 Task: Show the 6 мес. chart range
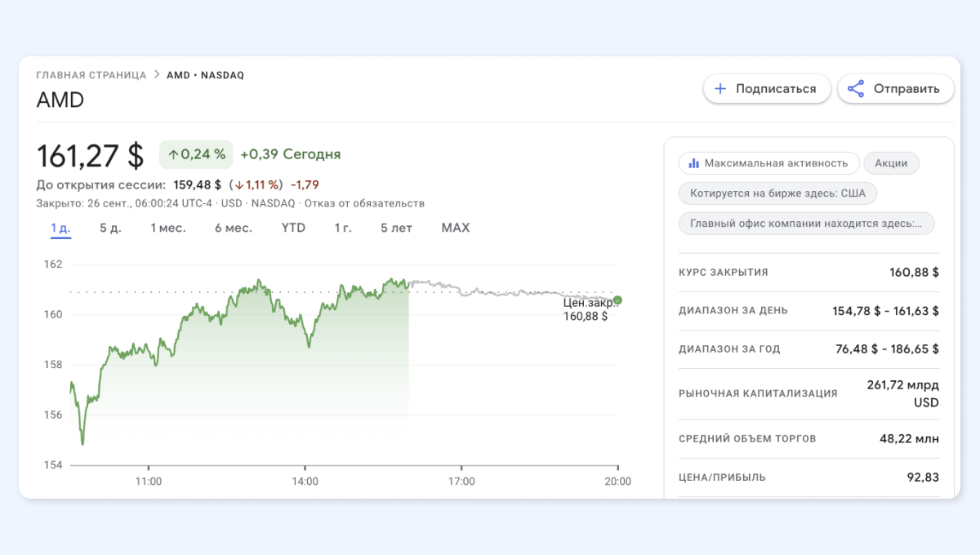[234, 229]
